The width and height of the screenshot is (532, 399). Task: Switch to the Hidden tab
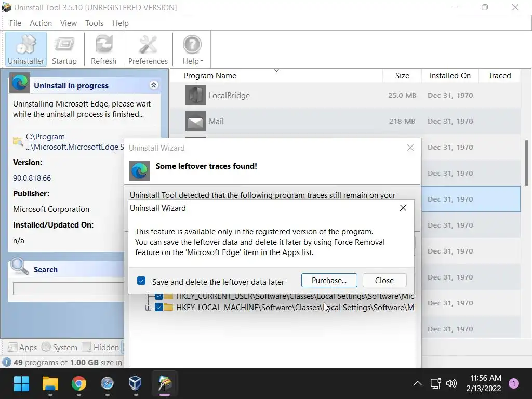(101, 348)
